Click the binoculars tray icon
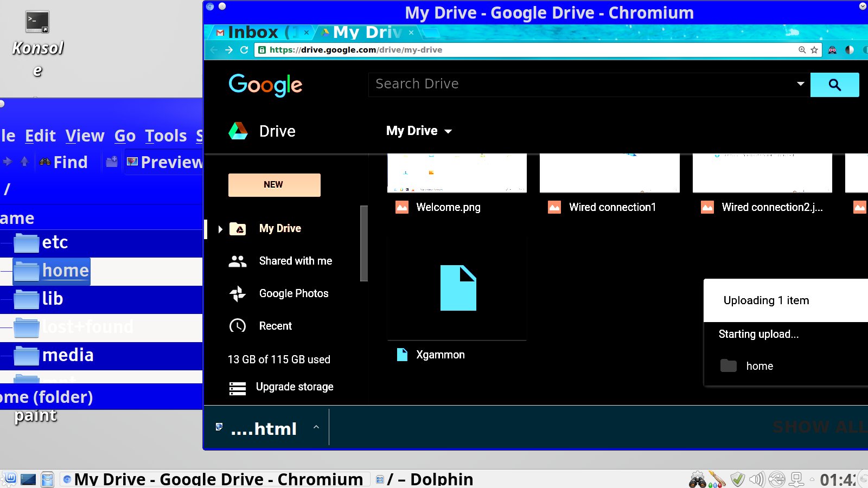868x488 pixels. click(698, 480)
